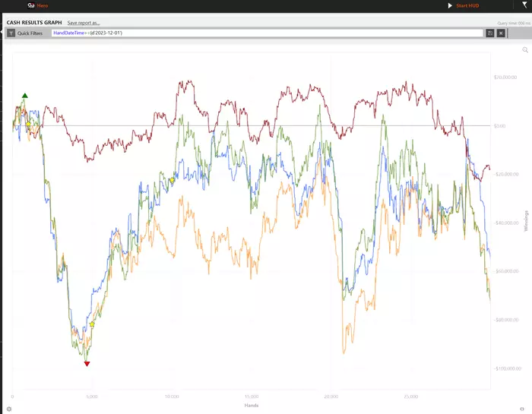The height and width of the screenshot is (414, 532).
Task: Open the filter funnel in title bar
Action: tap(524, 5)
